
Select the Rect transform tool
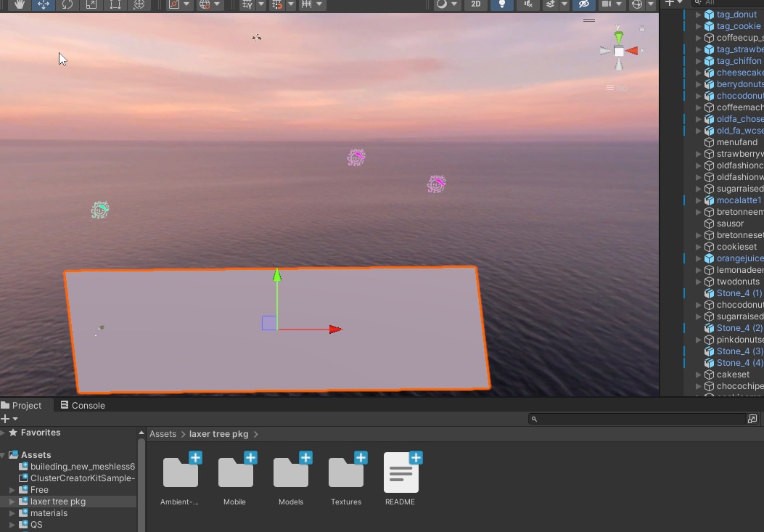[x=115, y=4]
